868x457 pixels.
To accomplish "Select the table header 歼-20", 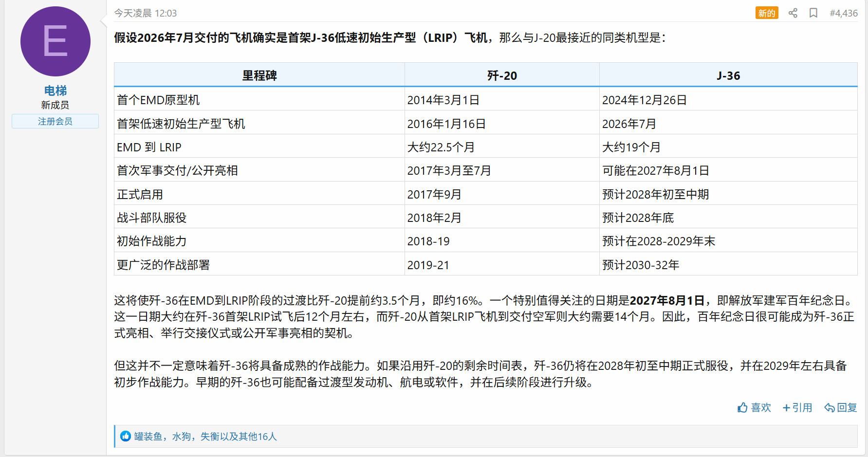I will (x=502, y=75).
